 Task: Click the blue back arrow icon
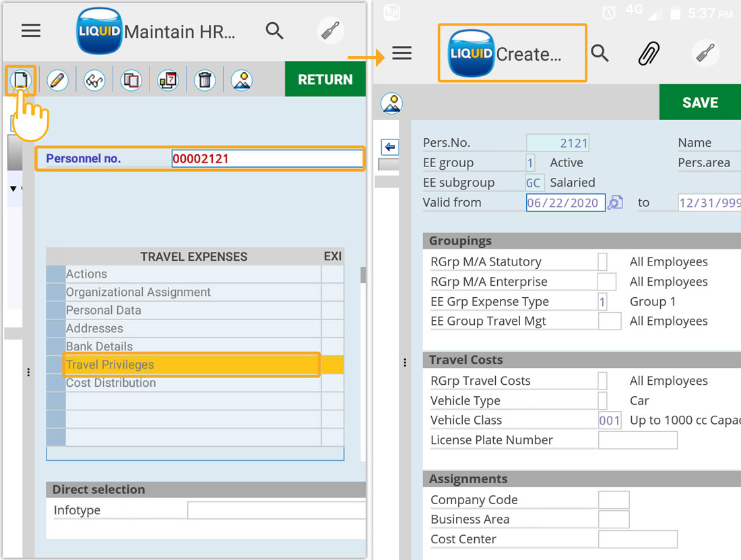coord(389,147)
